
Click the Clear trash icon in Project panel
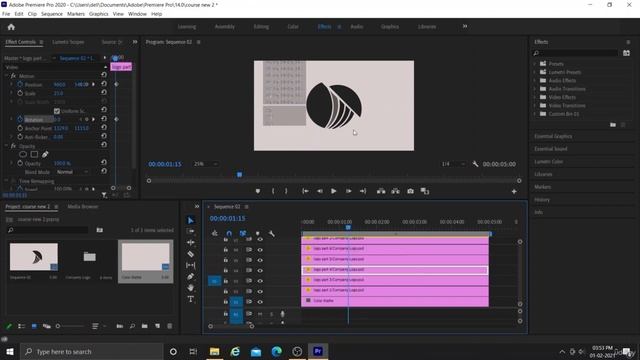point(170,326)
